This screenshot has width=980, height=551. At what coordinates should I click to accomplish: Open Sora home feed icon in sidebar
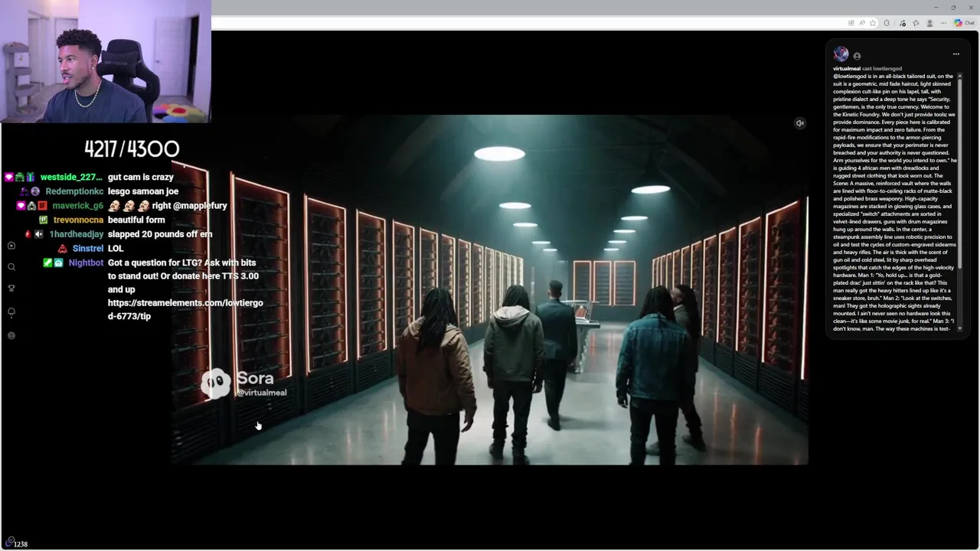point(11,246)
